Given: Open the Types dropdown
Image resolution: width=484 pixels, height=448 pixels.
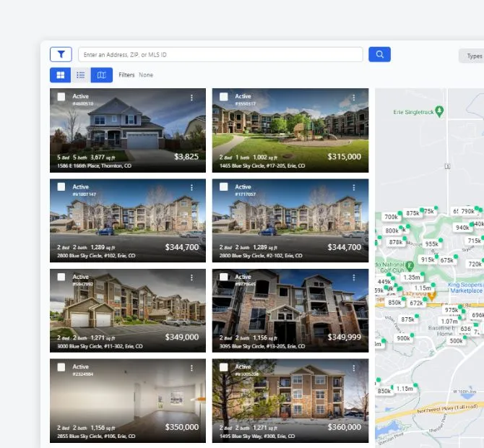Looking at the screenshot, I should (x=472, y=56).
